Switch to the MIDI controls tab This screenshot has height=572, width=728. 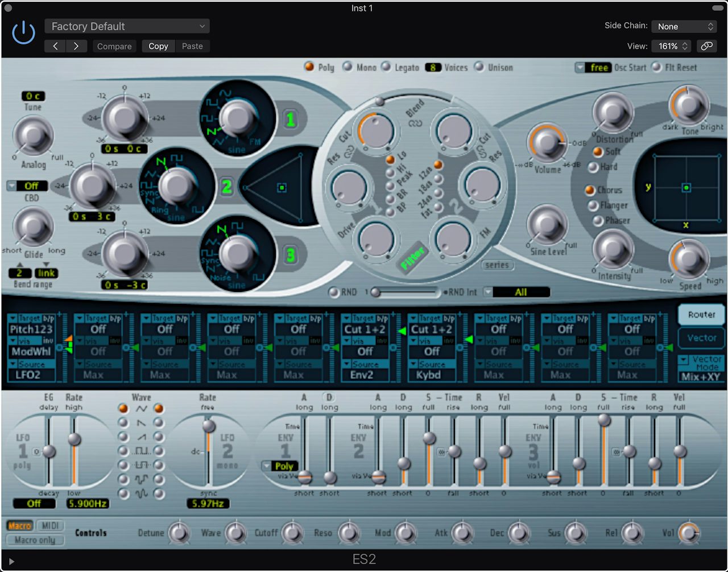tap(51, 525)
